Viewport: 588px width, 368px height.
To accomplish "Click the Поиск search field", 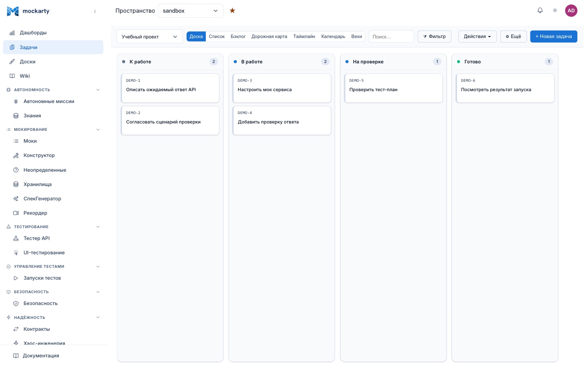I will (x=391, y=36).
